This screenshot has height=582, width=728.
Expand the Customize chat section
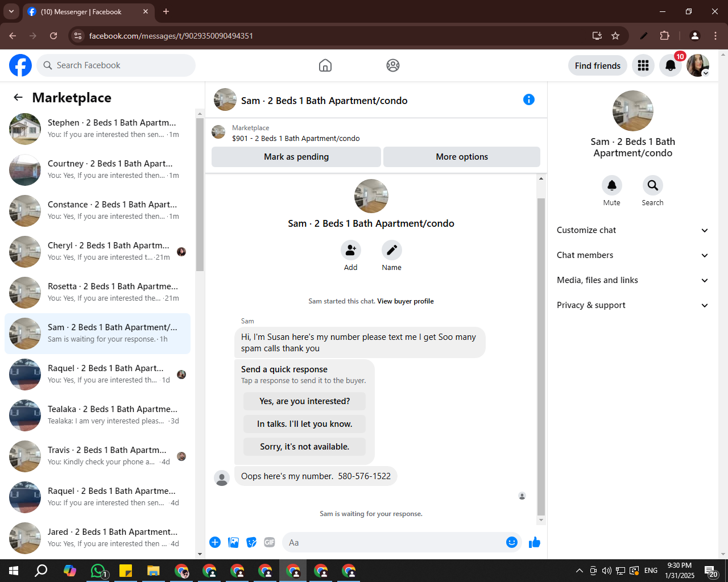point(633,230)
